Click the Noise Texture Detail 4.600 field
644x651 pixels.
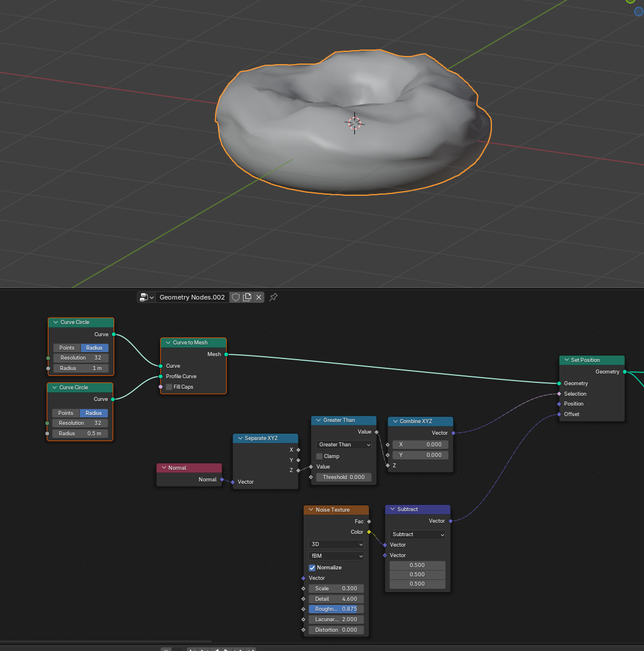tap(336, 599)
